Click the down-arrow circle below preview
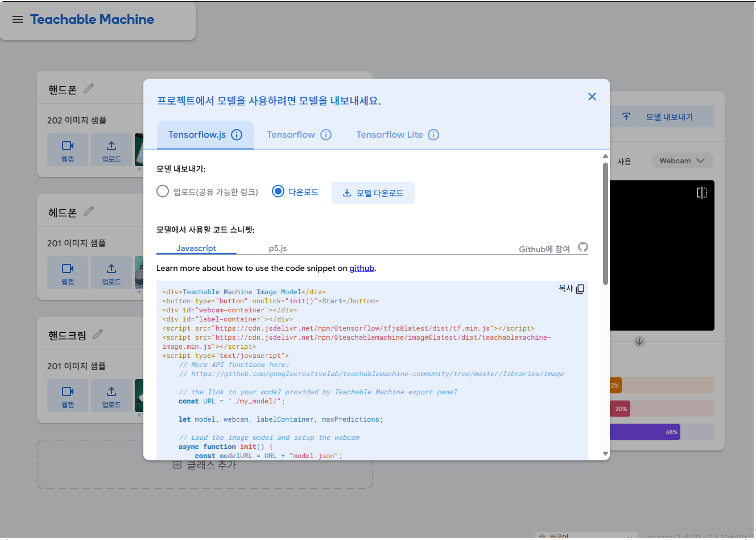Viewport: 756px width, 540px height. click(639, 341)
